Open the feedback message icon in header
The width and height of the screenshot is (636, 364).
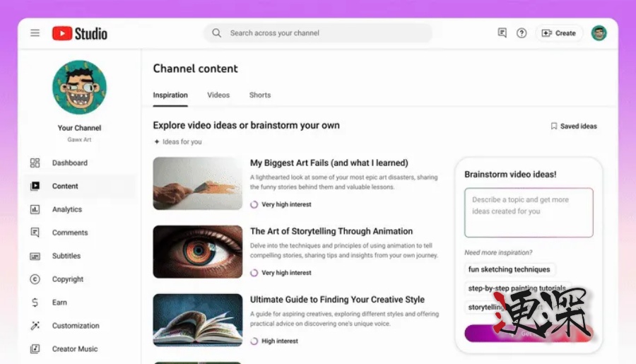click(x=502, y=33)
